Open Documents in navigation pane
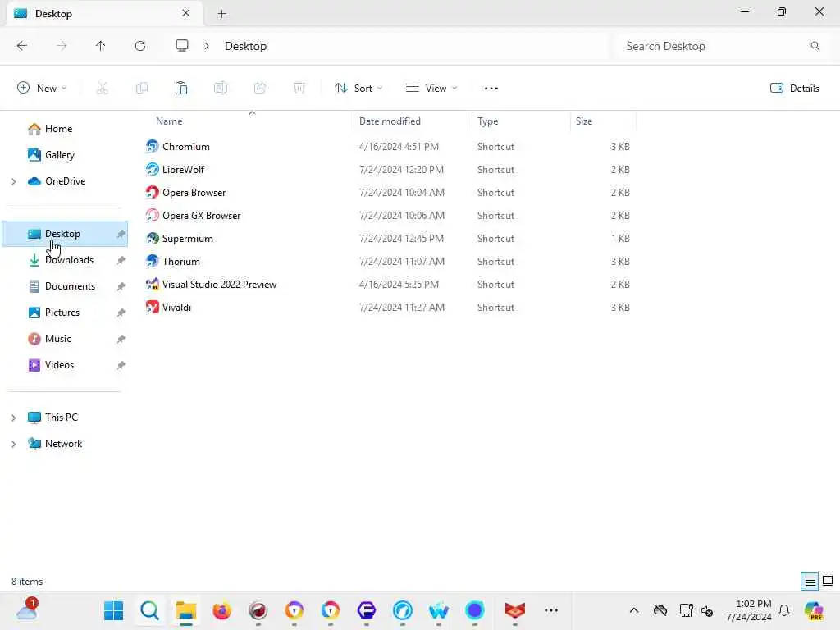Screen dimensions: 840x630 tap(71, 286)
